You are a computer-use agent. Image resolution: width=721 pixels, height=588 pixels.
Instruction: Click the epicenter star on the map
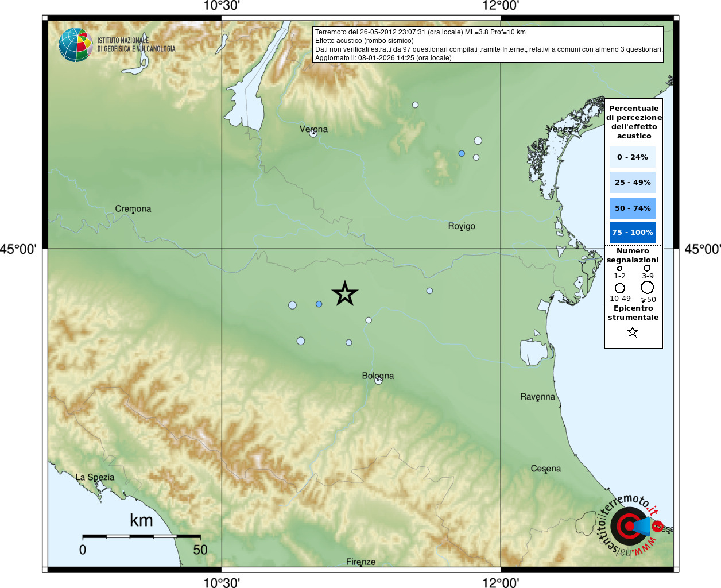tap(345, 293)
